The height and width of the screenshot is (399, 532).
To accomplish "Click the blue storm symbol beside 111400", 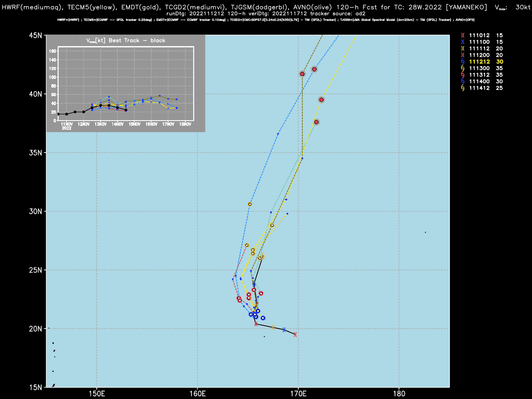I will pyautogui.click(x=463, y=82).
